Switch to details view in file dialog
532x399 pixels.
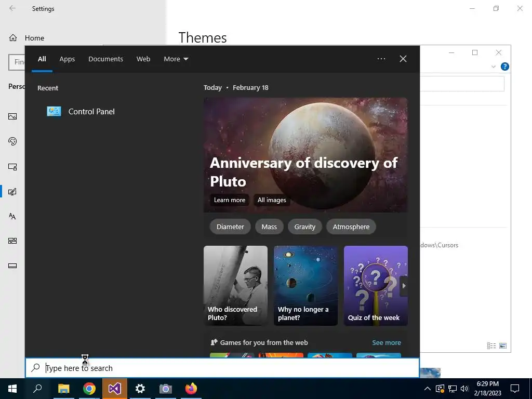click(x=491, y=345)
